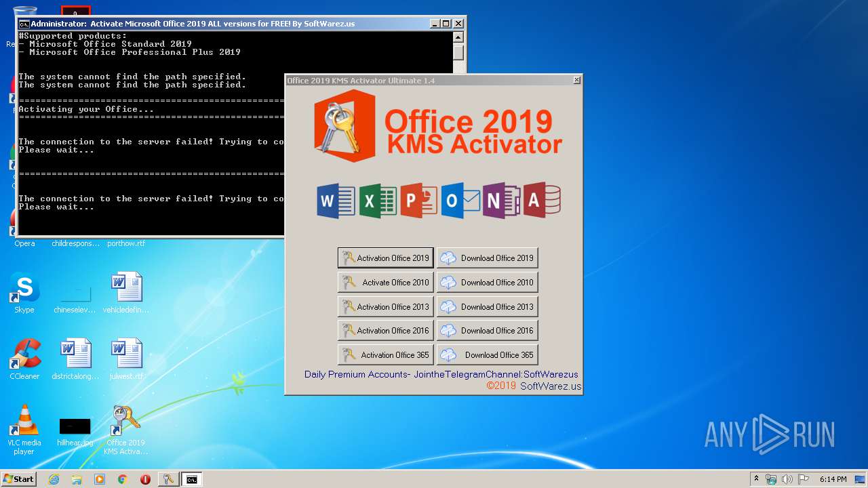Launch Opera from the taskbar
The height and width of the screenshot is (488, 868).
click(x=145, y=479)
